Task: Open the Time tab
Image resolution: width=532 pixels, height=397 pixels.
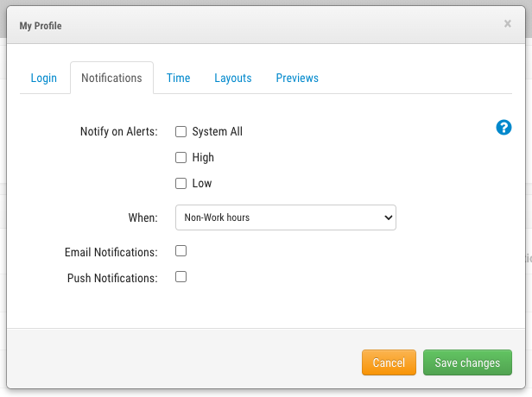Action: pyautogui.click(x=179, y=78)
